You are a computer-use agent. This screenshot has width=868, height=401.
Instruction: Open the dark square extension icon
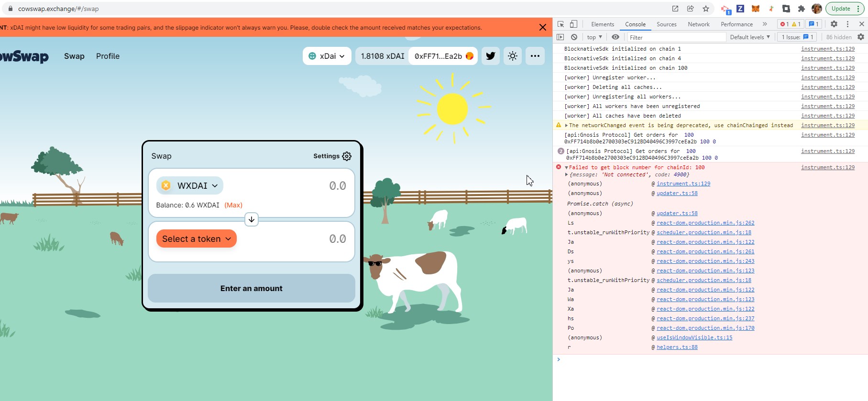[786, 9]
